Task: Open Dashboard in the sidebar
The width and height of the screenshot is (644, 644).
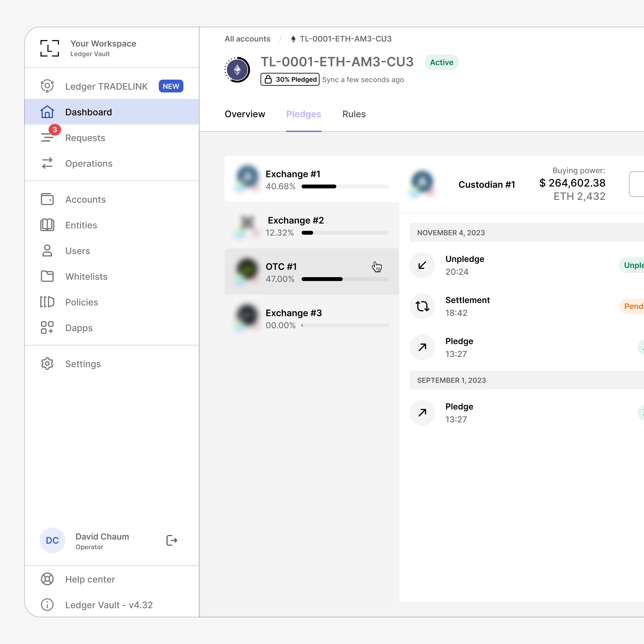Action: [112, 112]
